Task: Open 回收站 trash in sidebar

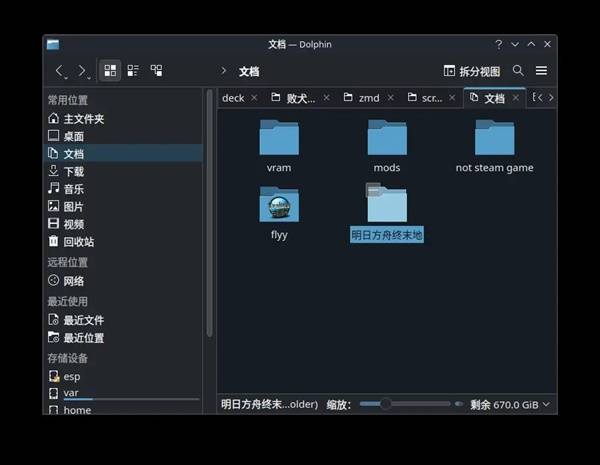Action: 78,241
